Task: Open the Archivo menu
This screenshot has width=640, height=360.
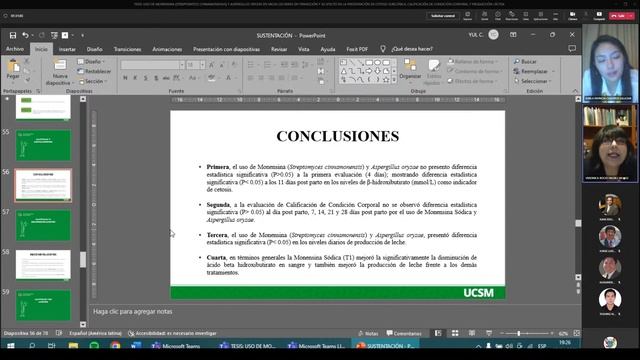Action: 15,49
